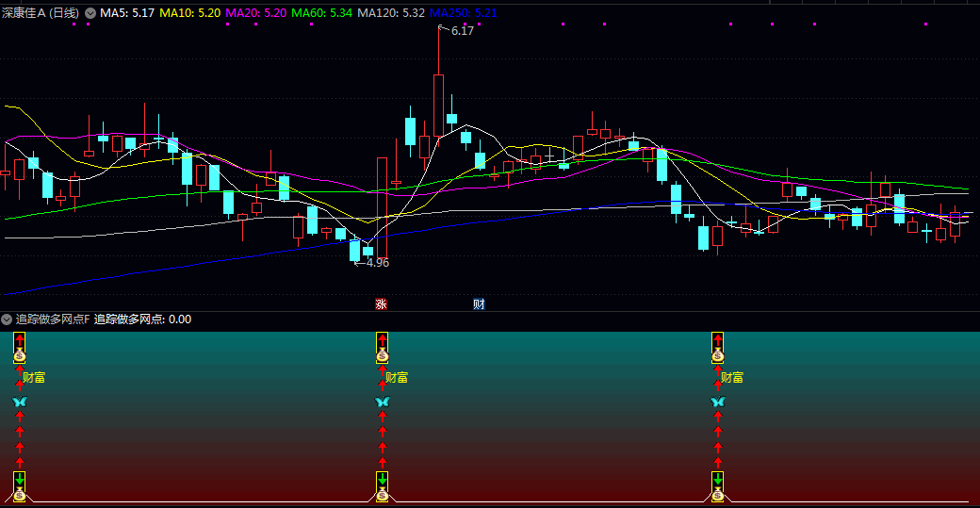Click the 追踪做多网点F indicator name
This screenshot has width=980, height=508.
pos(53,320)
